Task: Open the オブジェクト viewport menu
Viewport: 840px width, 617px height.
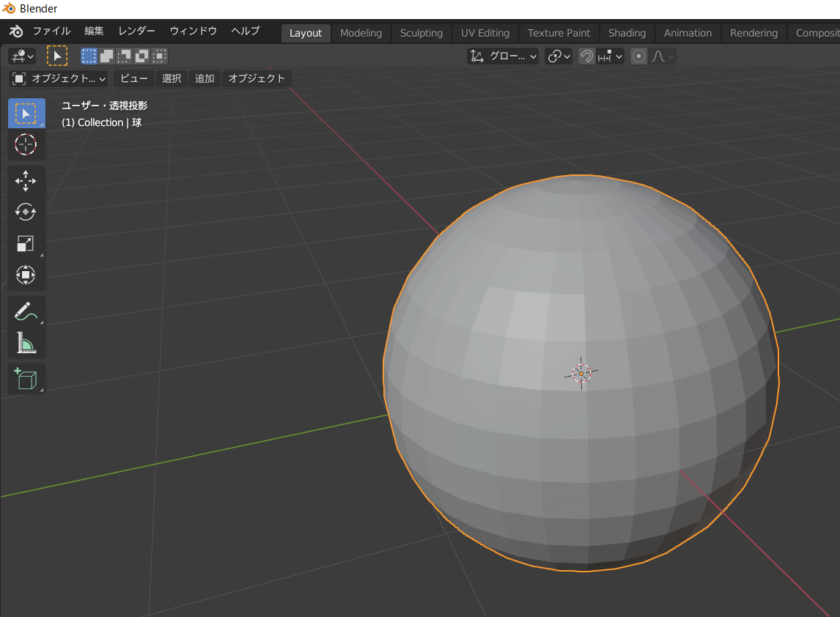Action: (257, 78)
